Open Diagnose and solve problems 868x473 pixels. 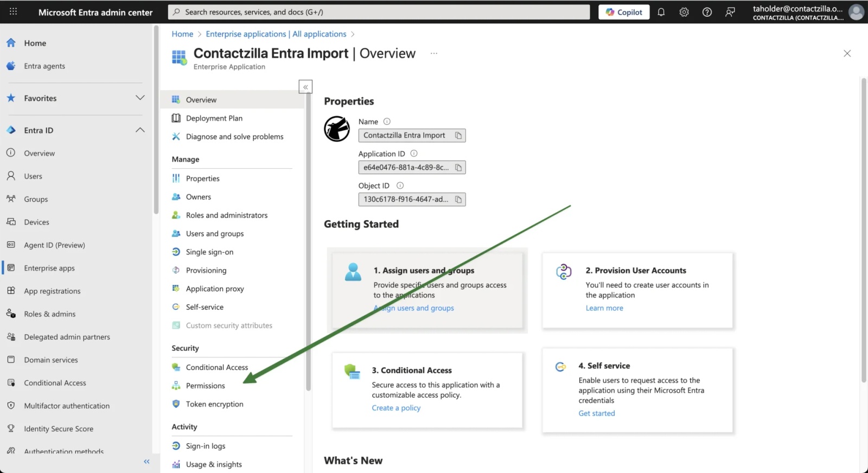click(x=234, y=137)
